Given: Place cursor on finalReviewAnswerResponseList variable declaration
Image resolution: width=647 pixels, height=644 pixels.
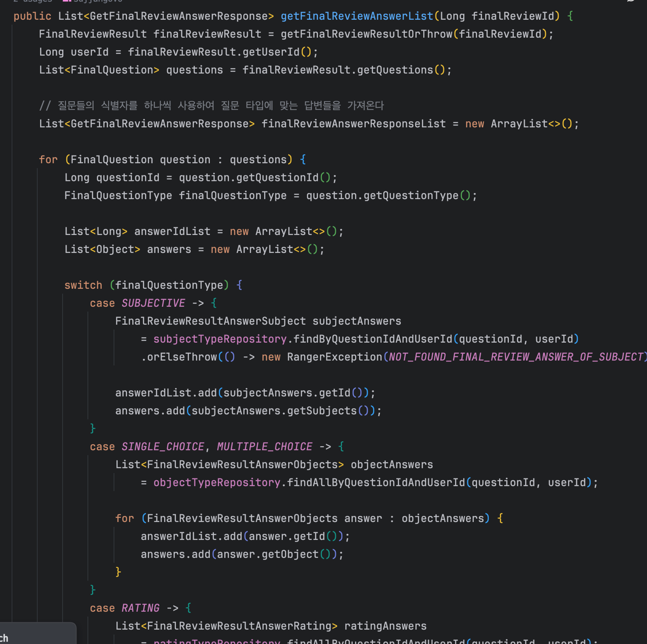Looking at the screenshot, I should pos(353,124).
